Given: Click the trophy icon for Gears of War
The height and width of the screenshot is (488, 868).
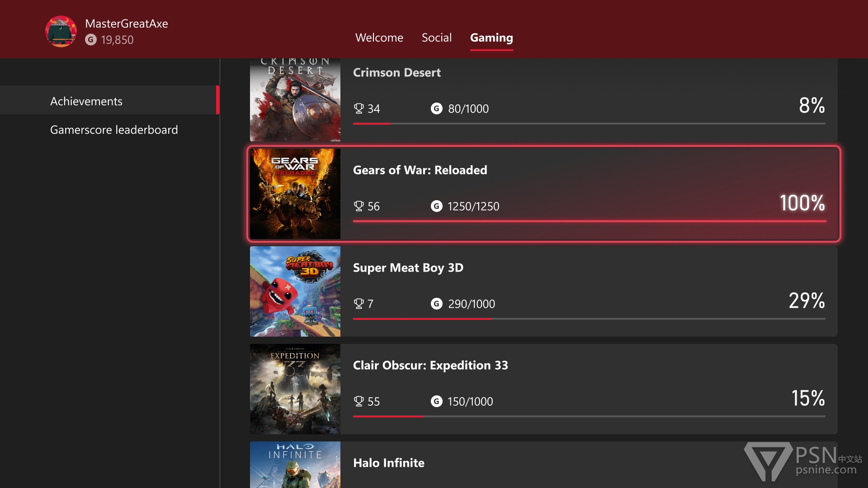Looking at the screenshot, I should tap(359, 206).
